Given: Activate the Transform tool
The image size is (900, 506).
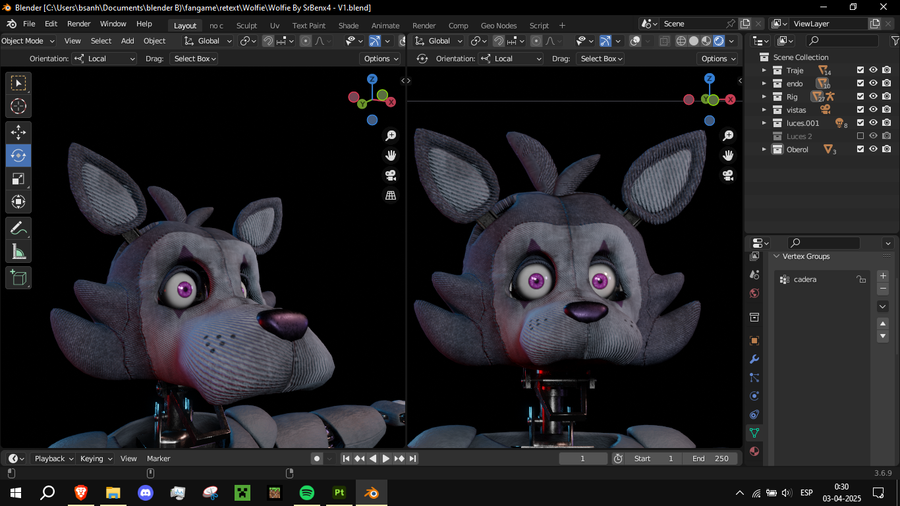Looking at the screenshot, I should click(x=18, y=201).
